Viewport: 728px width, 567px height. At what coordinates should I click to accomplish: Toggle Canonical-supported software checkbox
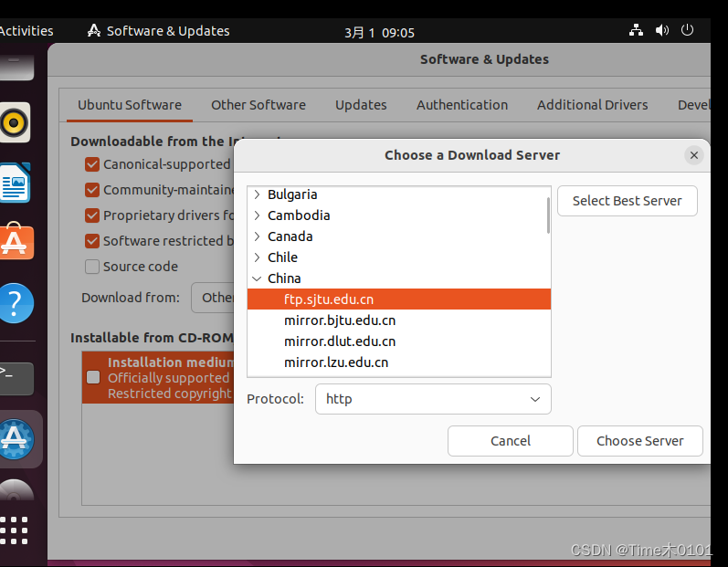click(92, 164)
